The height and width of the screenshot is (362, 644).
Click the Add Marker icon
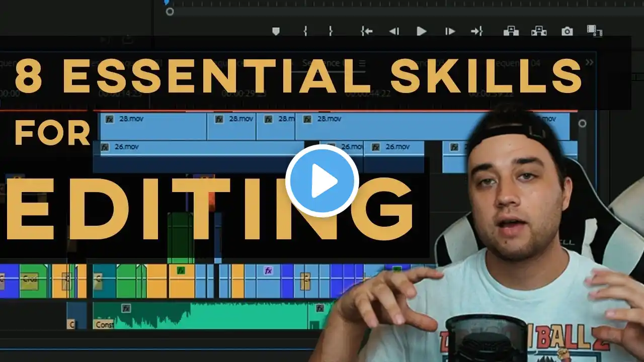pyautogui.click(x=276, y=31)
